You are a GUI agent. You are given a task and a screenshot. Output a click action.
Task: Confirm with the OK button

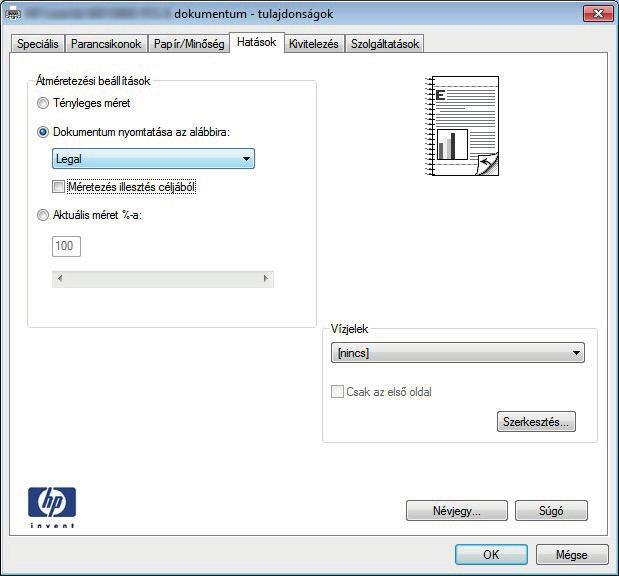click(491, 555)
